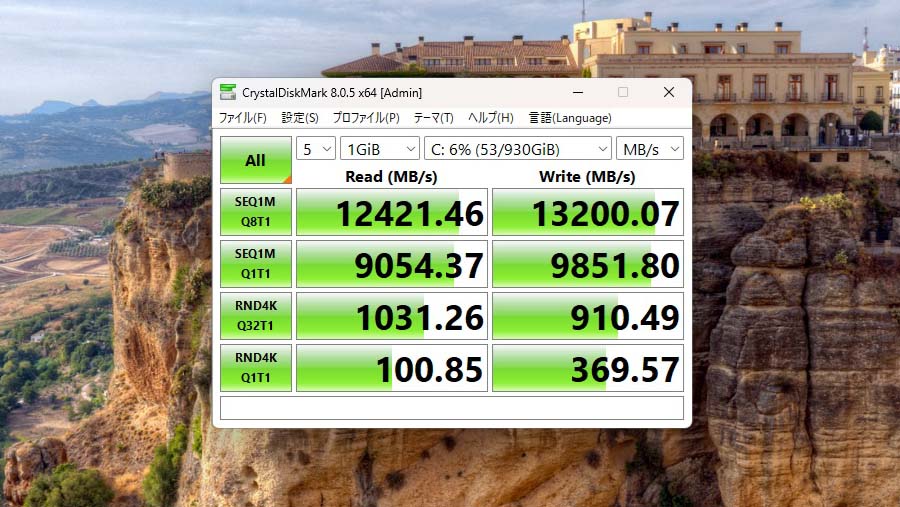
Task: Click the 12421.46 sequential read result
Action: 392,213
